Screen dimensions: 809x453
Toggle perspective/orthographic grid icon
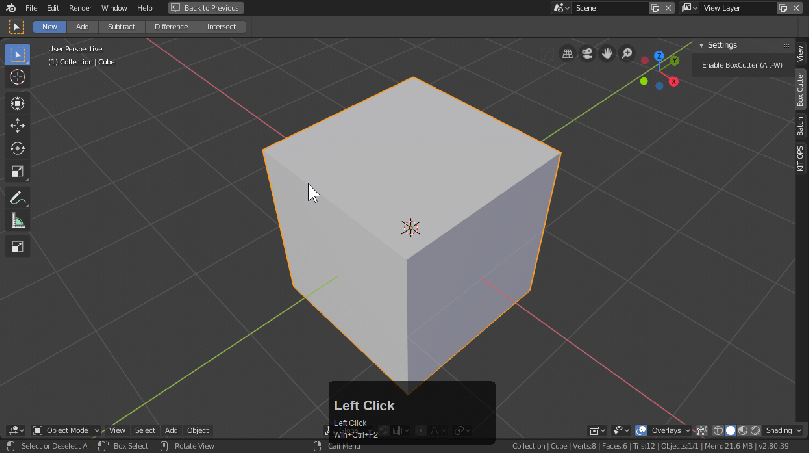coord(567,54)
